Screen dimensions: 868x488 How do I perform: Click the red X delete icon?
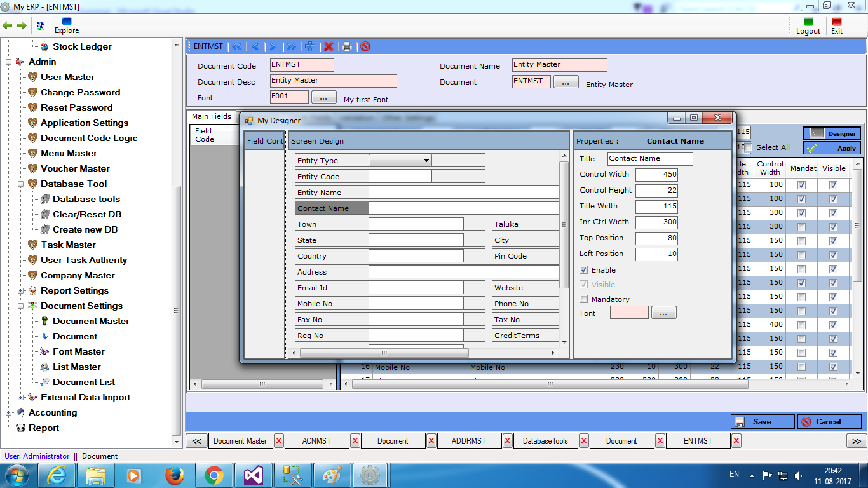[x=329, y=46]
